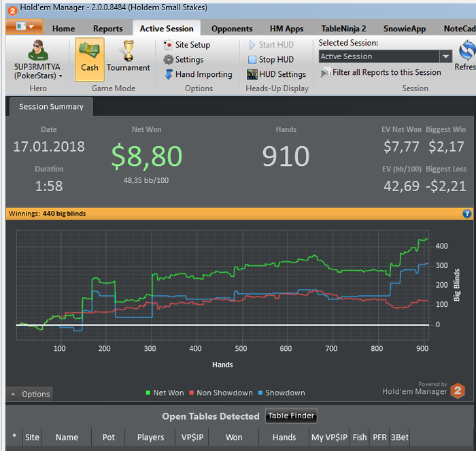The height and width of the screenshot is (451, 476).
Task: Go to the Opponents tab
Action: tap(232, 29)
